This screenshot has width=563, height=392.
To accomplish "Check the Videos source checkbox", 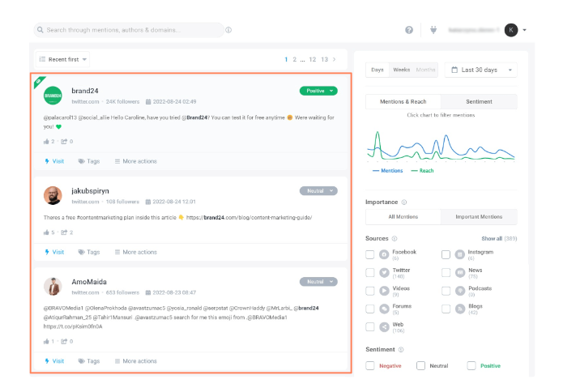I will click(370, 291).
